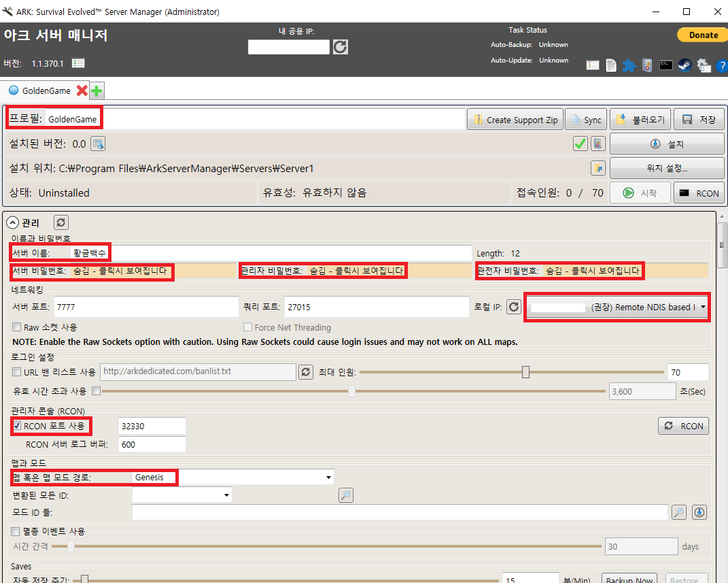Open the document log viewer icon in header
Viewport: 728px width, 583px height.
click(x=611, y=65)
